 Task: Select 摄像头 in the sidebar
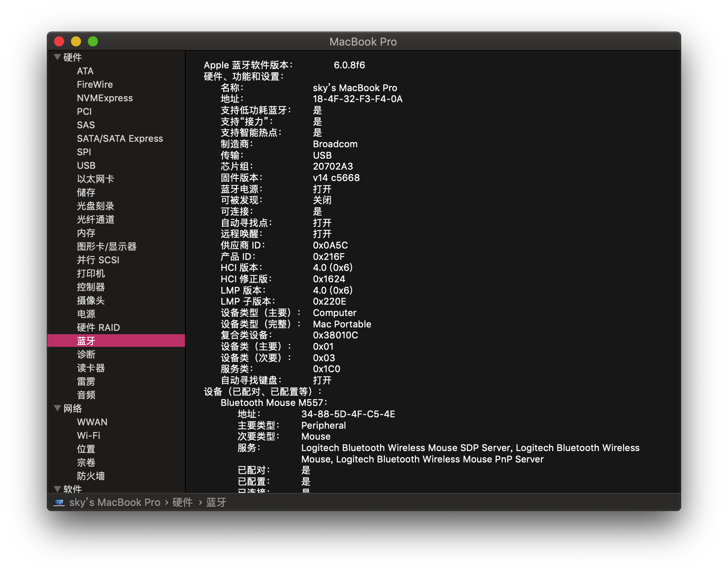click(91, 300)
